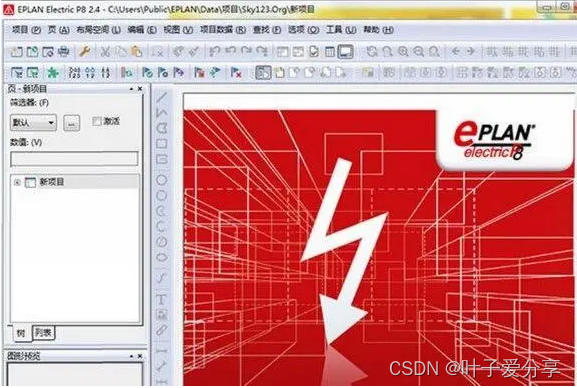Close the 图形预览 panel
This screenshot has height=388, width=577.
click(x=140, y=356)
